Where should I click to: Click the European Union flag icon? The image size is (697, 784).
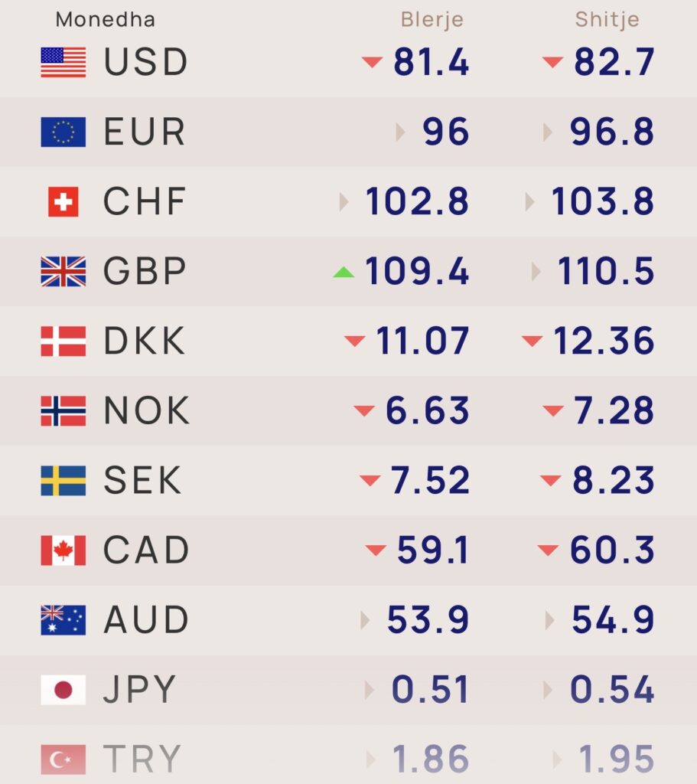[64, 132]
